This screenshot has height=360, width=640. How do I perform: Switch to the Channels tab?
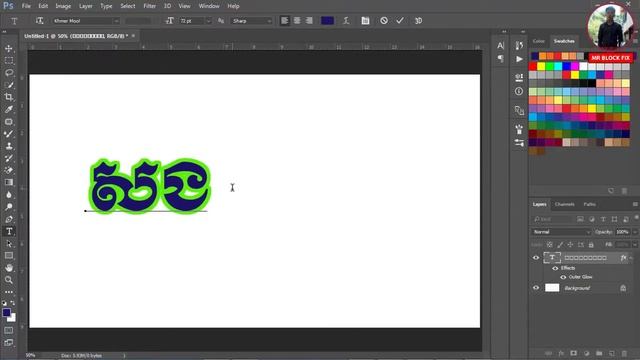[x=564, y=204]
